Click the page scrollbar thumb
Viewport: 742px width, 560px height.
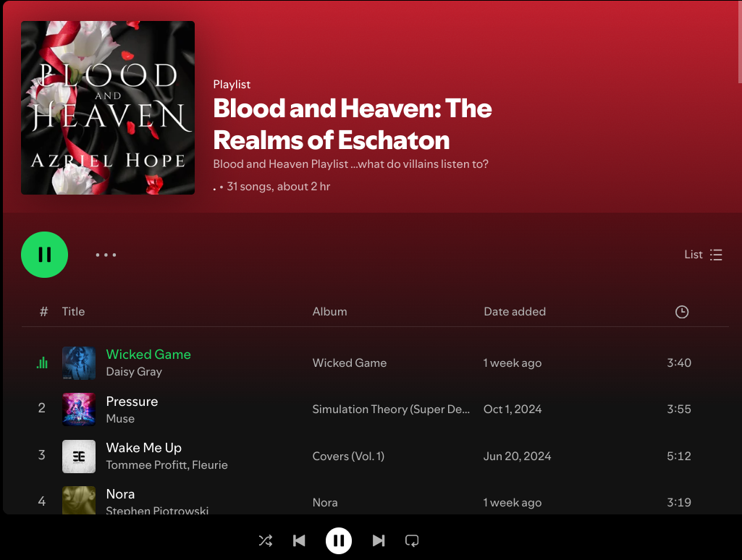(x=740, y=42)
